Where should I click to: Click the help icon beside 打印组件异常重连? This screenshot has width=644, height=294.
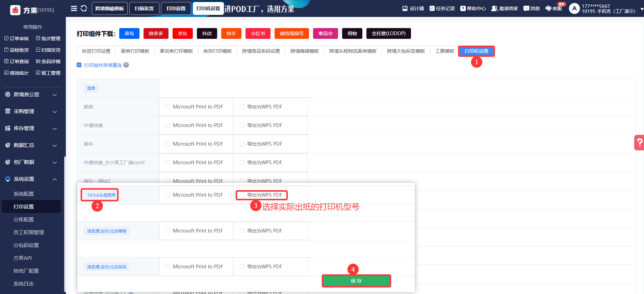[126, 65]
